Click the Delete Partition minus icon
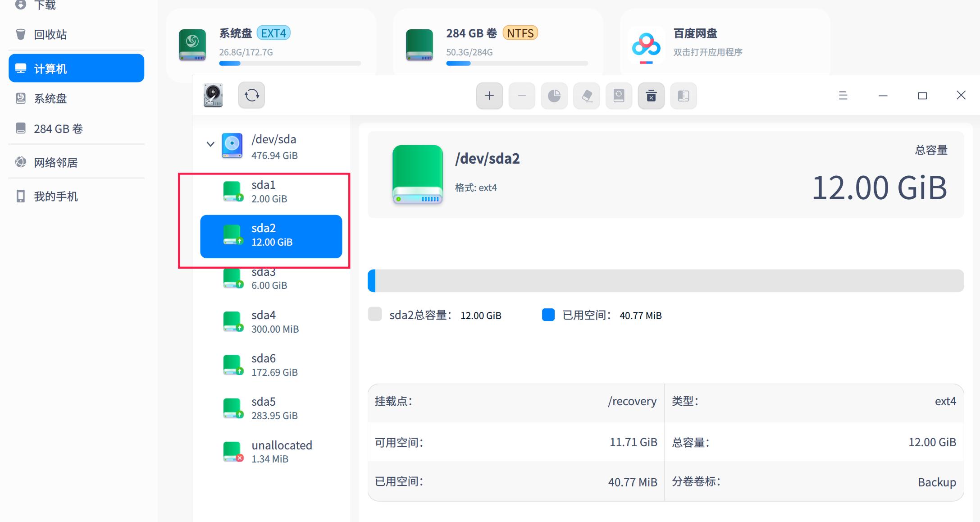 (x=522, y=96)
